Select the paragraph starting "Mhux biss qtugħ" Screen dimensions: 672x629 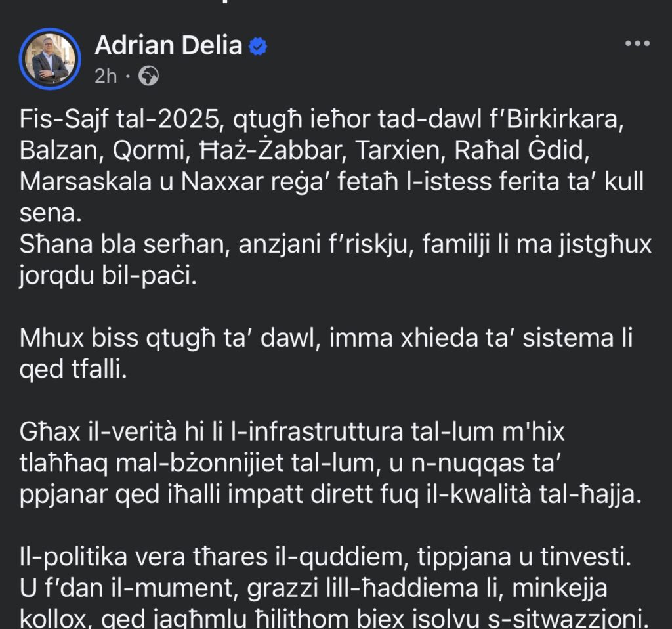(x=325, y=353)
